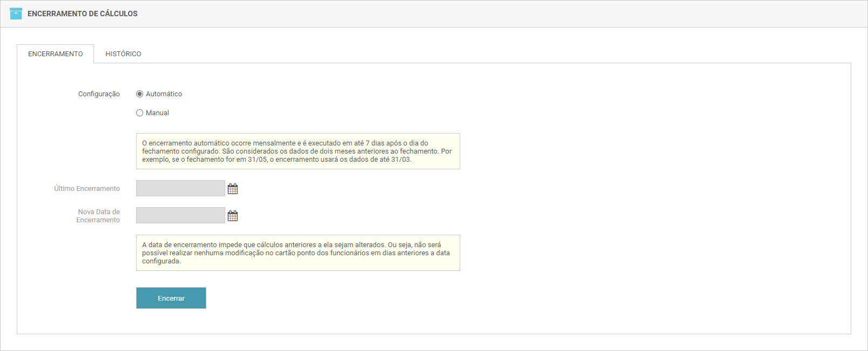Click the Configuração field label
The width and height of the screenshot is (868, 351).
coord(99,94)
